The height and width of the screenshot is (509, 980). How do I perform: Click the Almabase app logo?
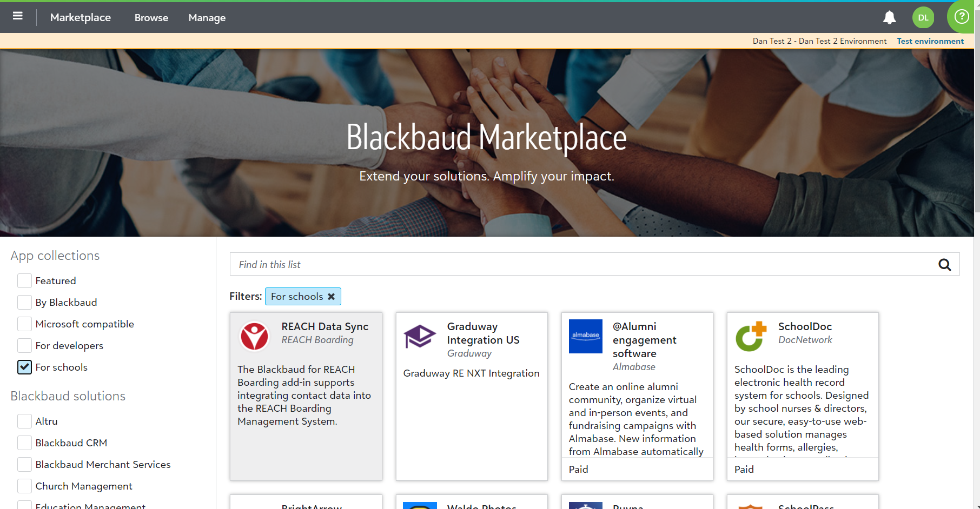(x=586, y=336)
